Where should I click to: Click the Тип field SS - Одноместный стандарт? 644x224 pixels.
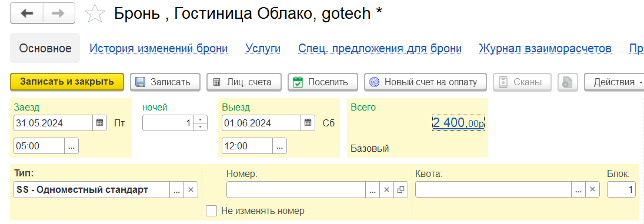coord(92,190)
